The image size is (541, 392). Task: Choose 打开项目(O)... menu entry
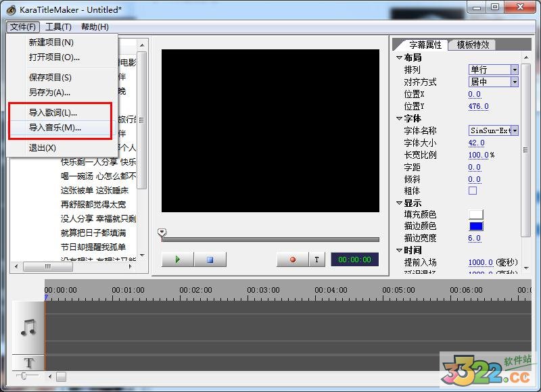coord(54,57)
